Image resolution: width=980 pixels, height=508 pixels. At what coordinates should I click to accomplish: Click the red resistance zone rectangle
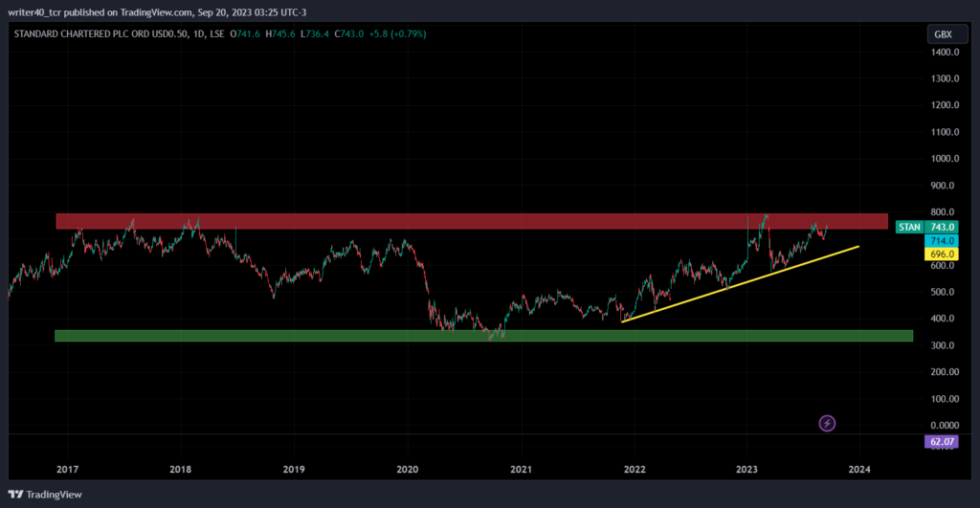coord(472,221)
